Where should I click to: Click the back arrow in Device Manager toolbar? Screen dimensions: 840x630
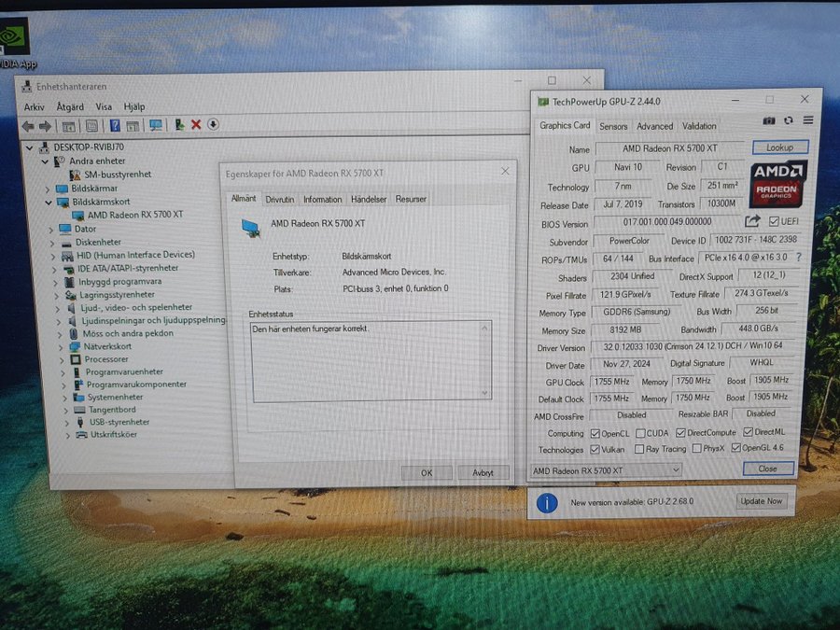[28, 126]
